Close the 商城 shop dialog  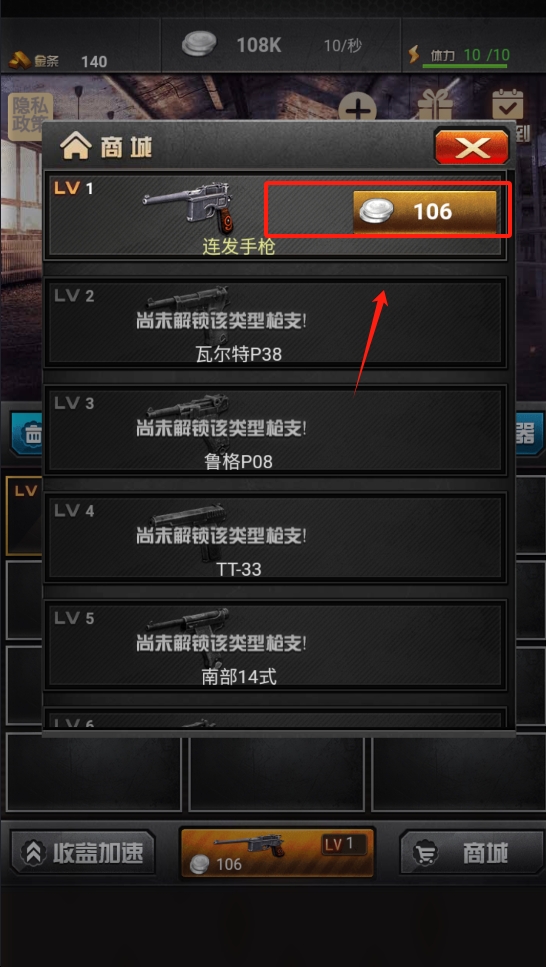(472, 146)
